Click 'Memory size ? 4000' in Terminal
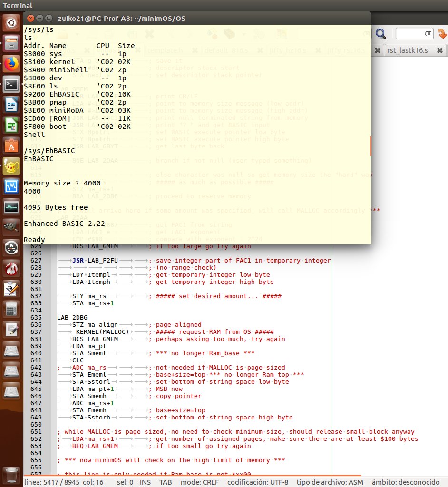This screenshot has height=487, width=448. coord(62,183)
